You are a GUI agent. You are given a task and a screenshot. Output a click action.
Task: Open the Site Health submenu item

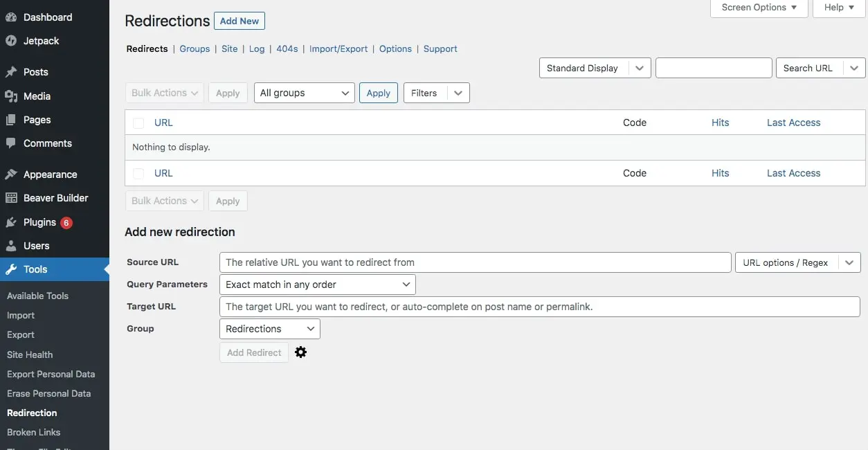[x=30, y=354]
